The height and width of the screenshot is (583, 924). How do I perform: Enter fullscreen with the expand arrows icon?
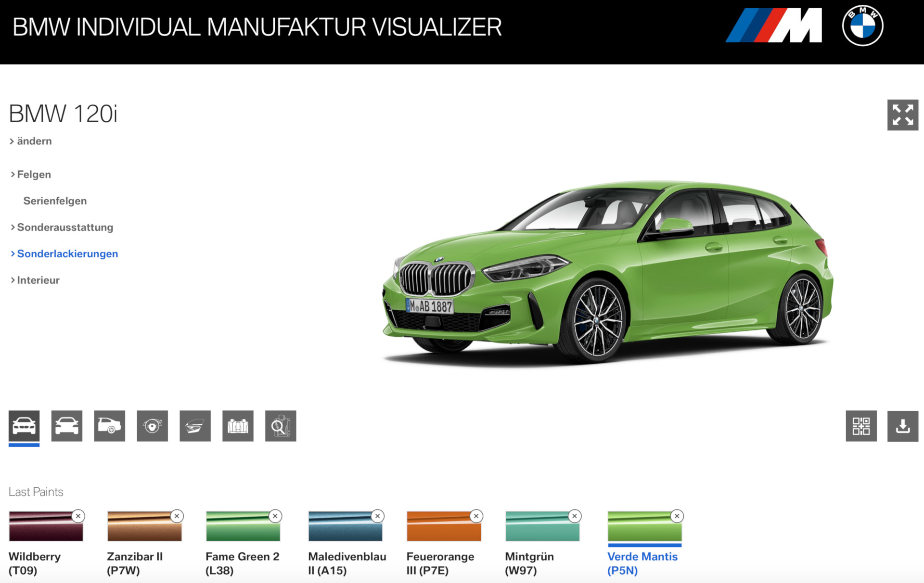(902, 115)
